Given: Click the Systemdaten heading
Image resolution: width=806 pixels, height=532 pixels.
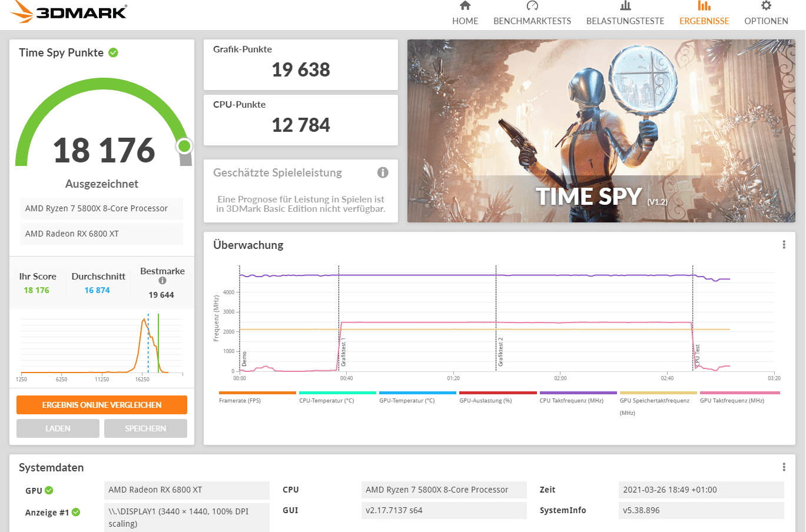Looking at the screenshot, I should (51, 467).
